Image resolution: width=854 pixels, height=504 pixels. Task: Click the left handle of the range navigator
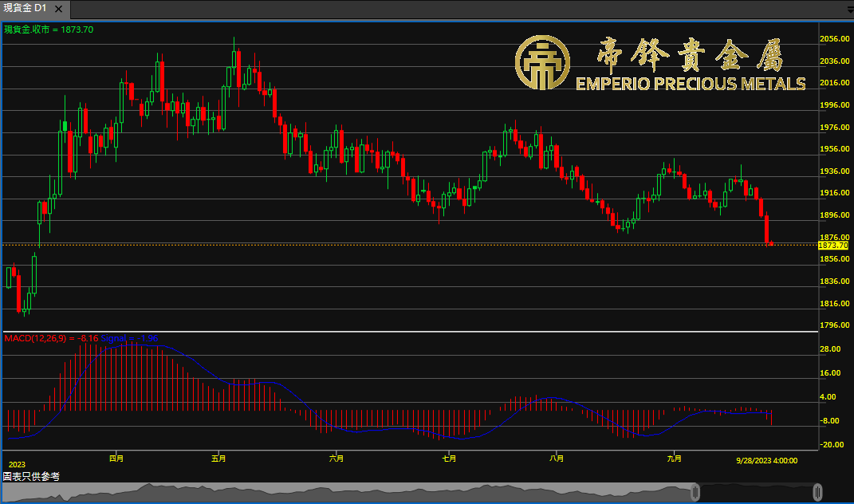click(x=695, y=491)
